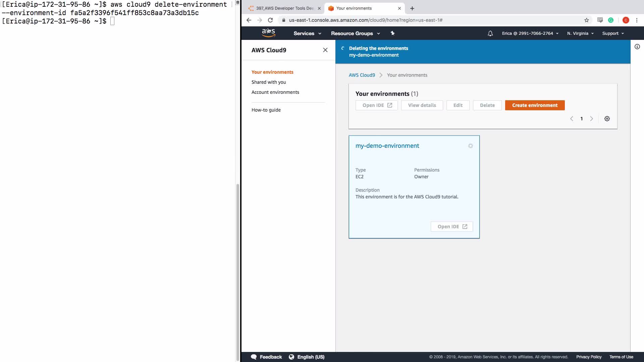Open the notifications bell
This screenshot has height=362, width=644.
[490, 34]
